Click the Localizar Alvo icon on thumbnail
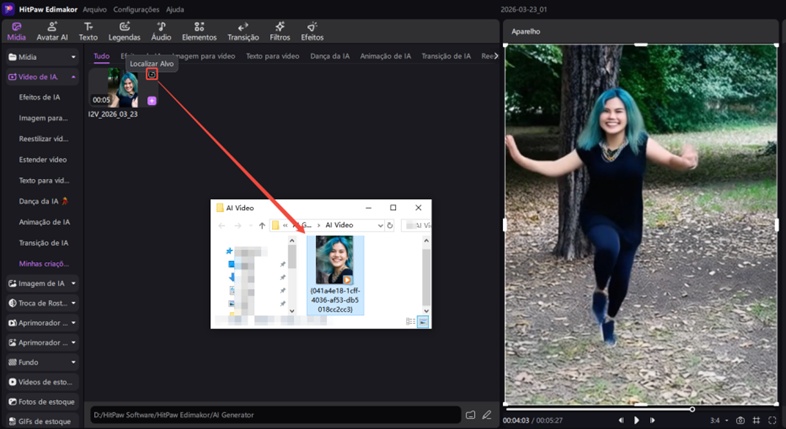This screenshot has height=429, width=786. pos(151,75)
